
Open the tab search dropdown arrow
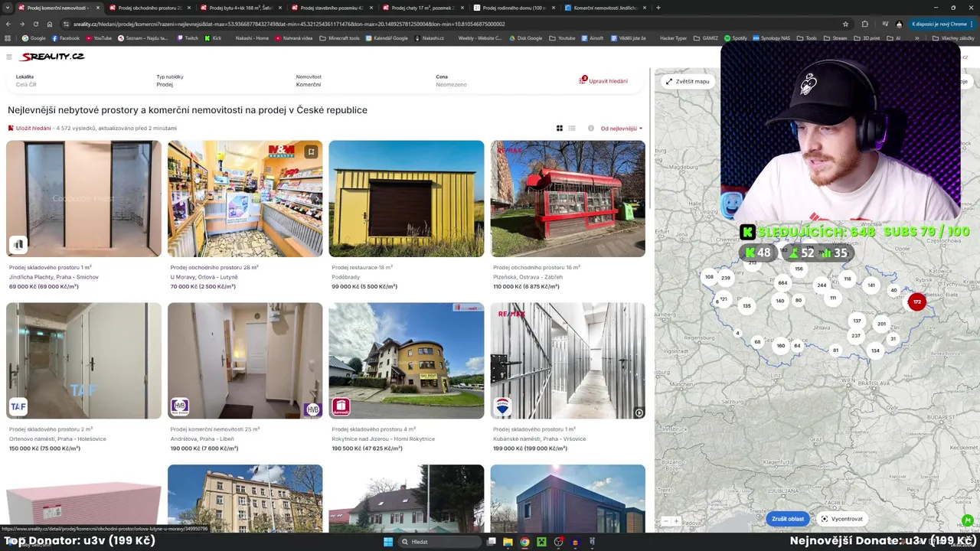point(8,8)
